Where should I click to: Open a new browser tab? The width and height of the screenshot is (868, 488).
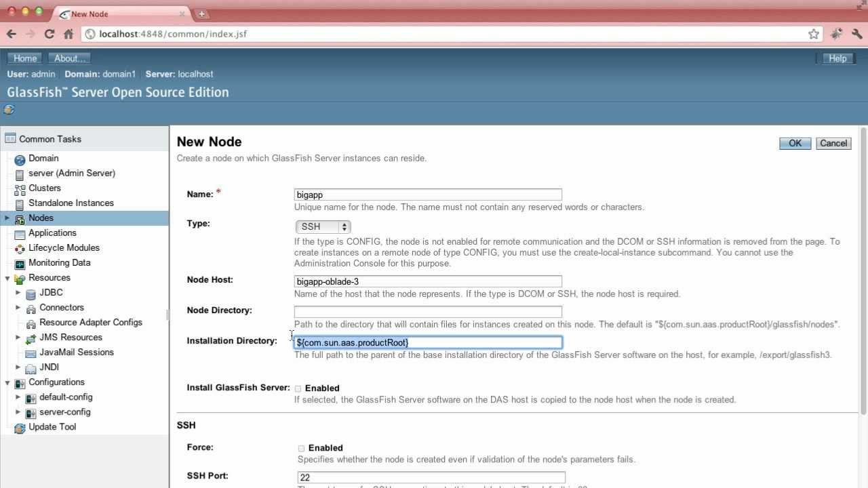[x=202, y=14]
